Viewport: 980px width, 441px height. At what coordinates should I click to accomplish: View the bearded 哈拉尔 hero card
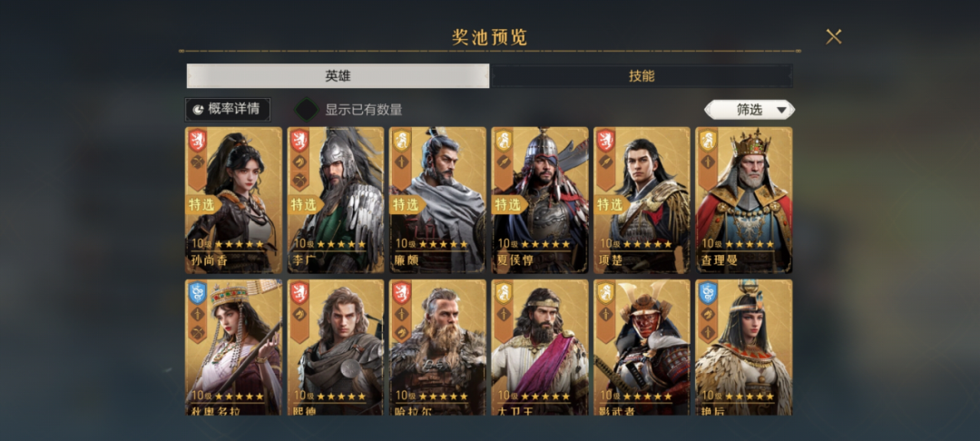(437, 348)
